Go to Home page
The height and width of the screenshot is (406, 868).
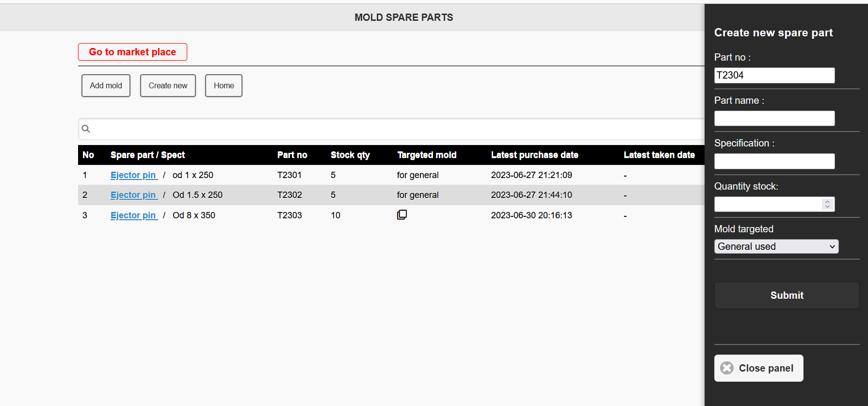coord(224,85)
